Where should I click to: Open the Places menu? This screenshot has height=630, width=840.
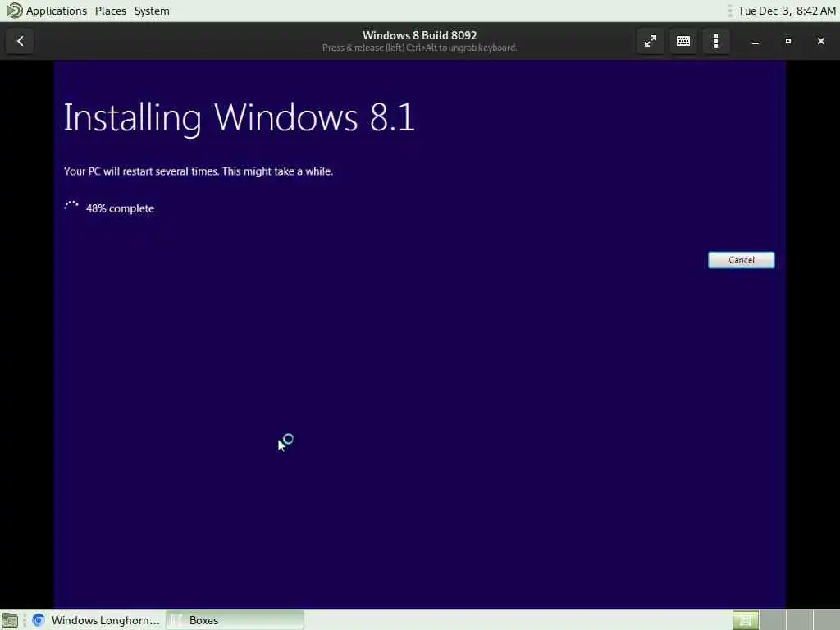[111, 11]
